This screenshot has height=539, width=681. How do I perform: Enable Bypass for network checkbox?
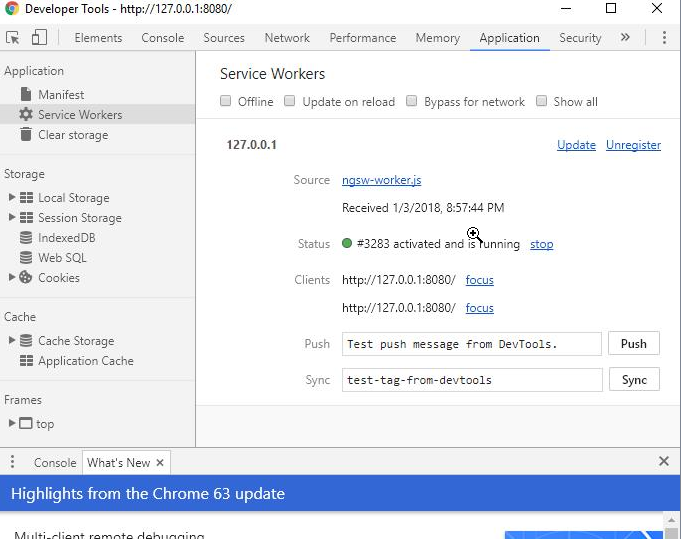tap(411, 101)
